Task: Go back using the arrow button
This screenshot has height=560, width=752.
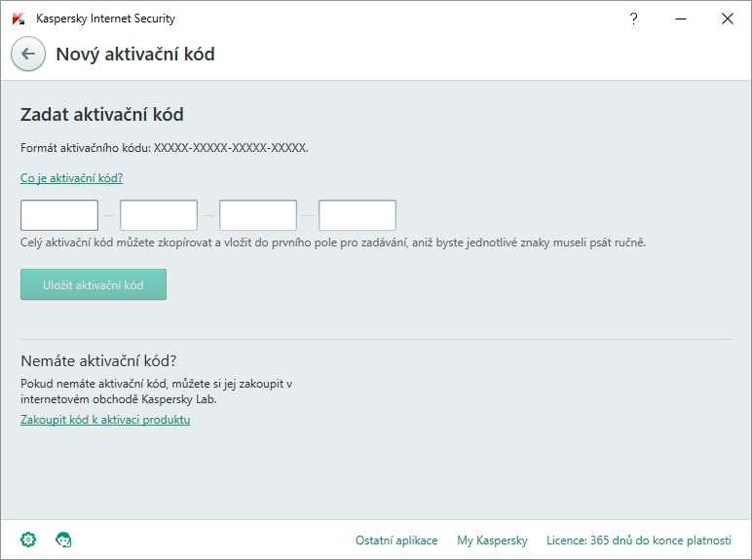Action: coord(28,55)
